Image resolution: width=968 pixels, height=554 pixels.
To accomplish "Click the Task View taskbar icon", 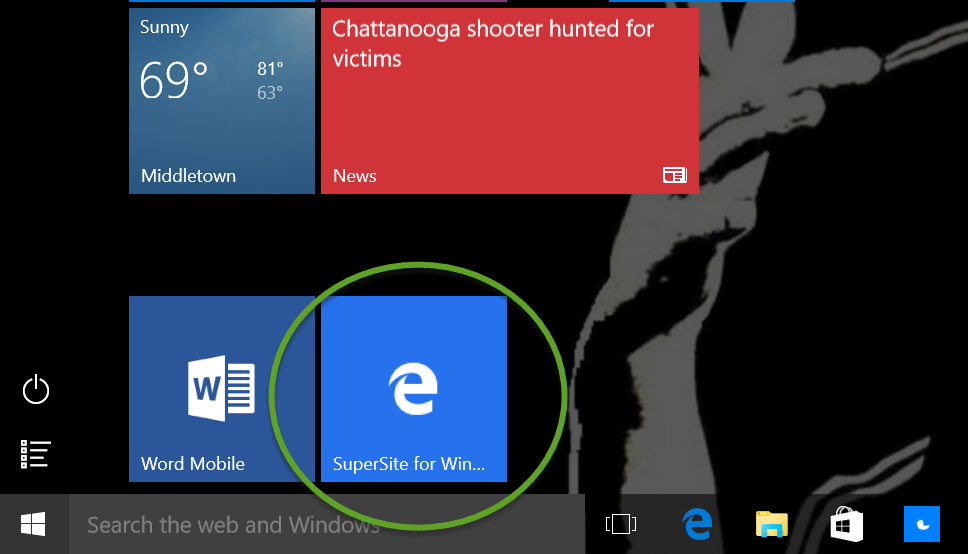I will (x=620, y=524).
